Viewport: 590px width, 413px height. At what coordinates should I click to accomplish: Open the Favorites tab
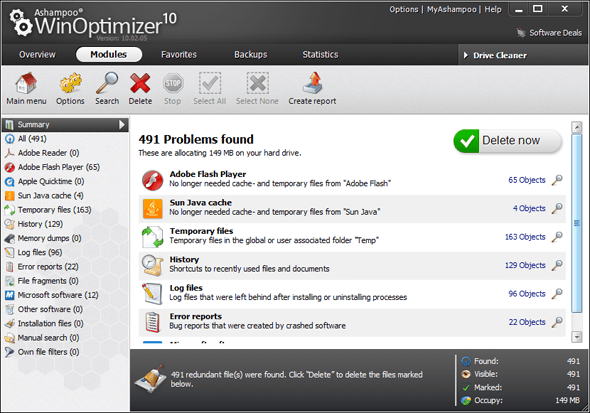[x=179, y=55]
